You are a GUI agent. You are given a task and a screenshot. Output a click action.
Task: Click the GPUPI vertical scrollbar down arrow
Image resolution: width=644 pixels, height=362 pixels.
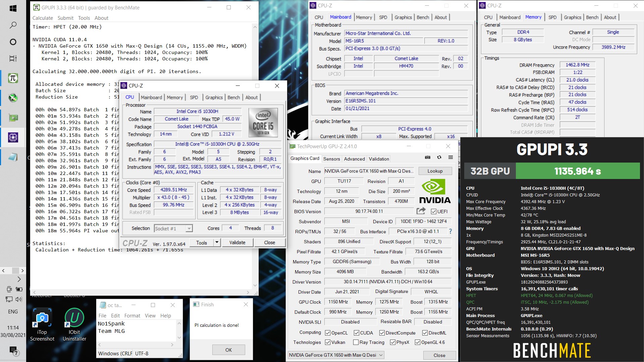(255, 285)
